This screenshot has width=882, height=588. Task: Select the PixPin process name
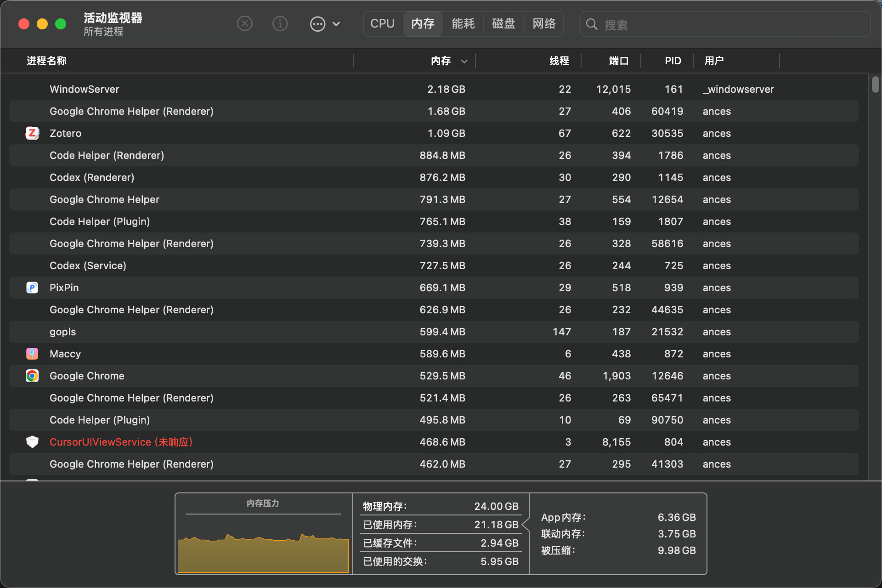(x=64, y=288)
